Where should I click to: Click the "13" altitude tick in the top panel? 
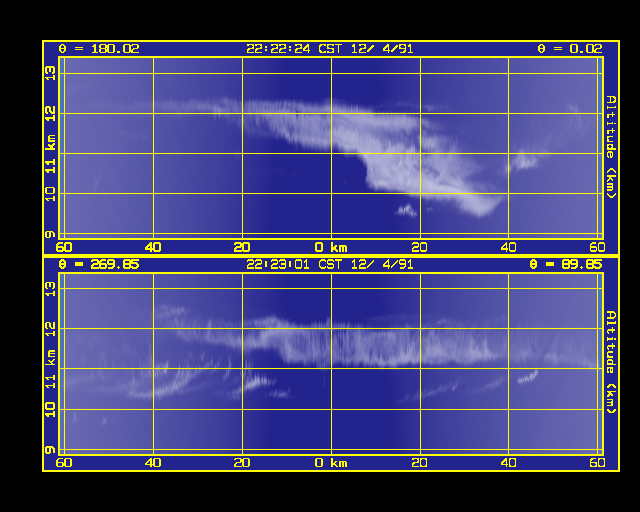pos(50,73)
